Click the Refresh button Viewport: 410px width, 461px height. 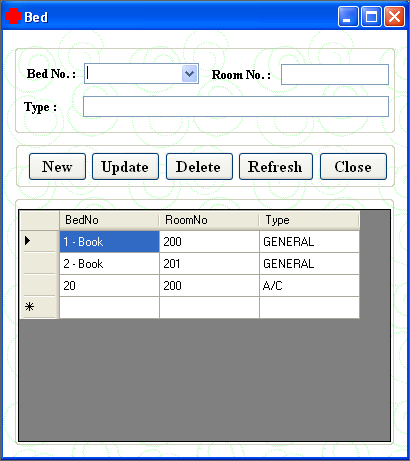(x=276, y=166)
